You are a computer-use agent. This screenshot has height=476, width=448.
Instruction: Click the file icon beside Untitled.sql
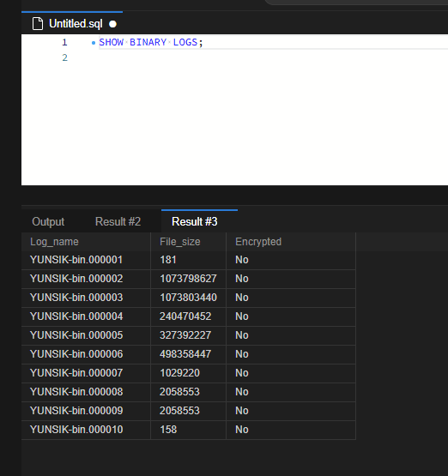tap(38, 24)
